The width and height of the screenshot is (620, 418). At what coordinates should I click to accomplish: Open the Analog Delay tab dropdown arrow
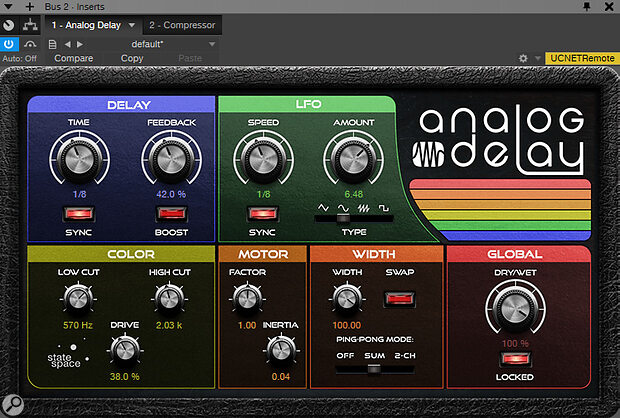pyautogui.click(x=132, y=25)
